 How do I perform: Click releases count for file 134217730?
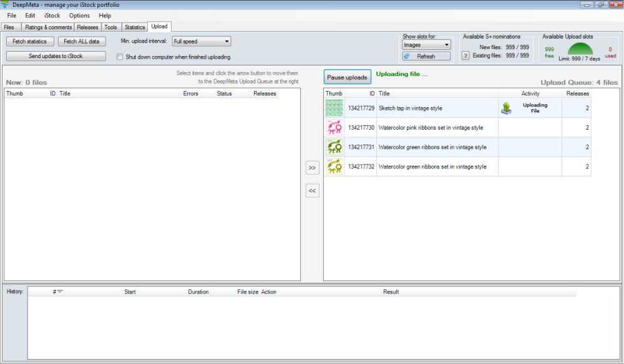(x=587, y=128)
